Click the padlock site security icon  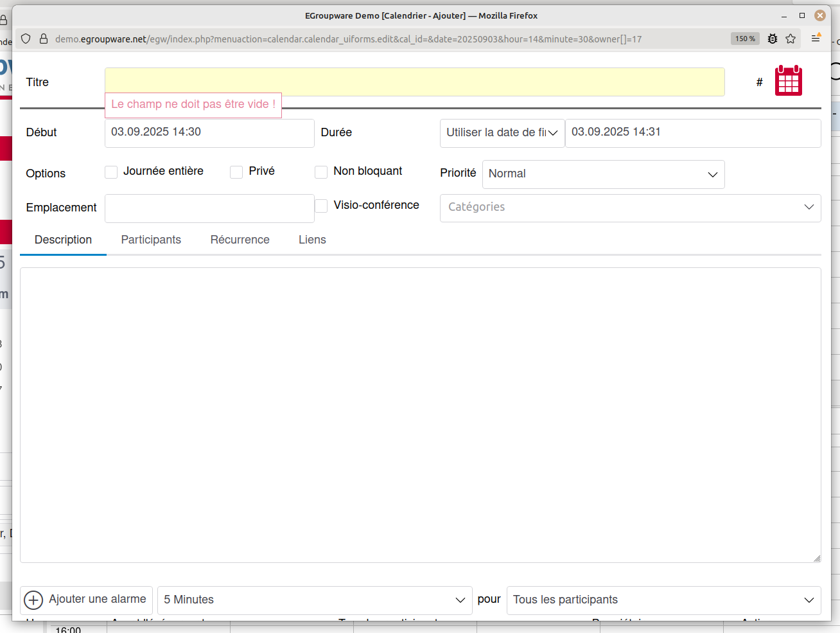click(x=44, y=39)
